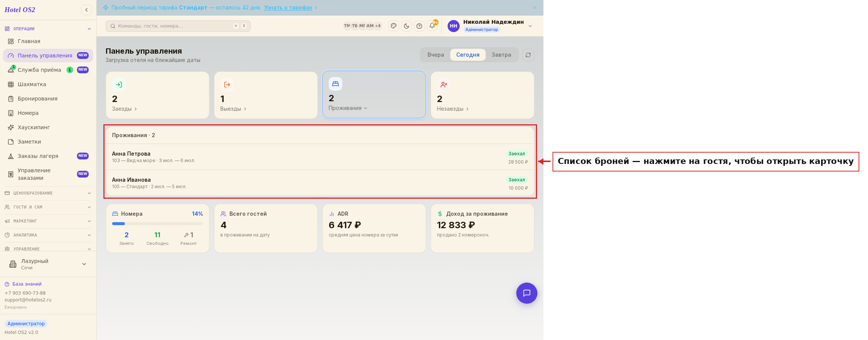Click the Выезды link on departures card
The height and width of the screenshot is (340, 868).
(233, 109)
